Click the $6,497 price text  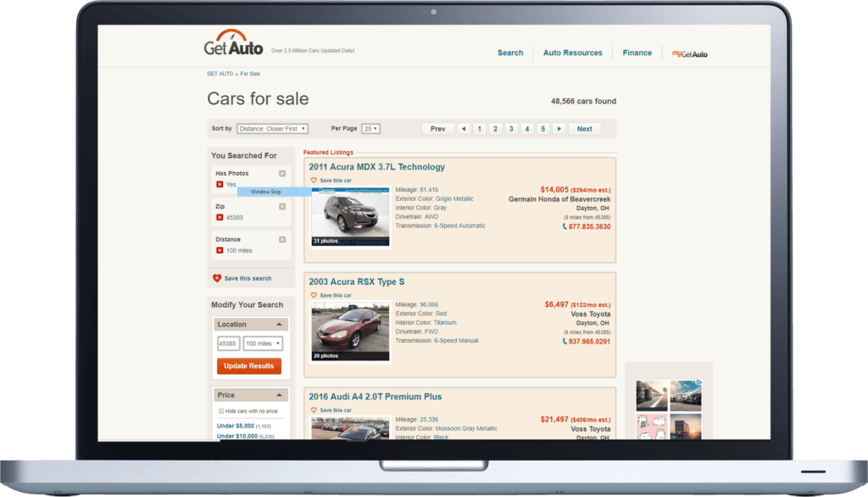[556, 304]
